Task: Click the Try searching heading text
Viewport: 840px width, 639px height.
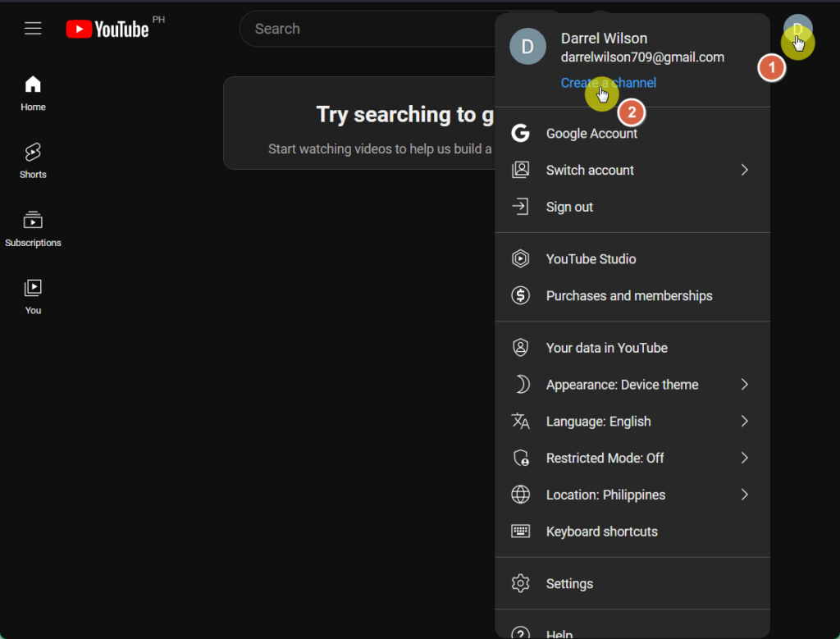Action: [x=405, y=115]
